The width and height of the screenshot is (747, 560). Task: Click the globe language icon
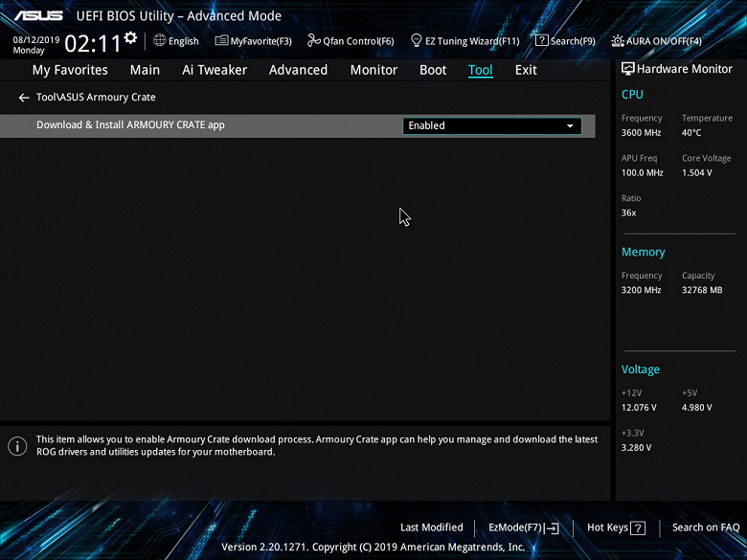160,40
